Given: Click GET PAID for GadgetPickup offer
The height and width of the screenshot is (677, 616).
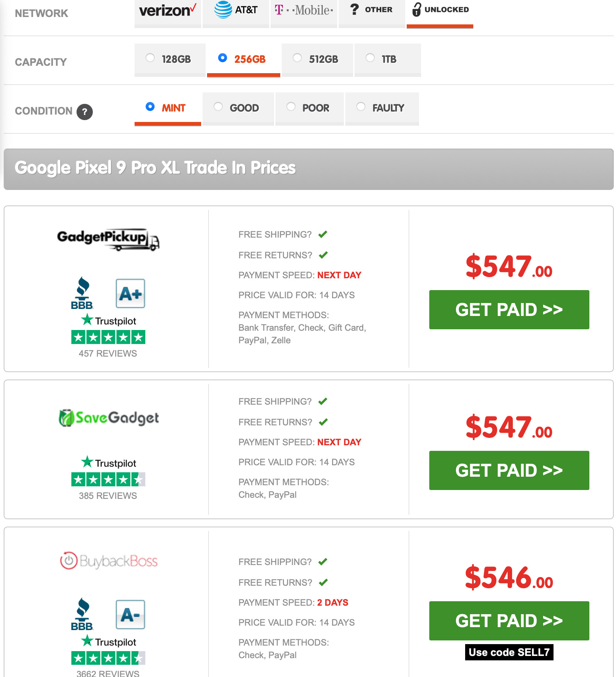Looking at the screenshot, I should click(x=509, y=310).
